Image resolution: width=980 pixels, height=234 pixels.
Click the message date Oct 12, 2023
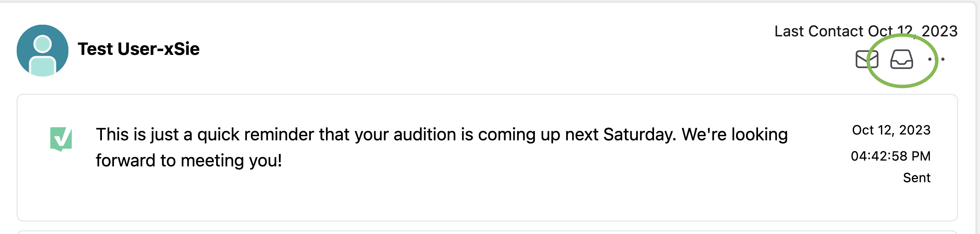click(x=891, y=130)
